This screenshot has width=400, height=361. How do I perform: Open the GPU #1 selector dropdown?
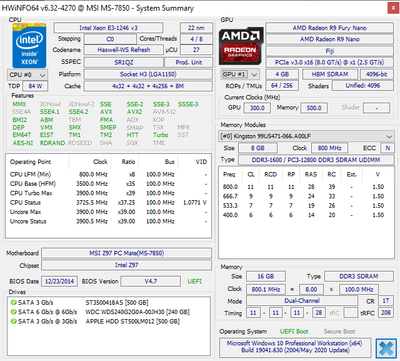[240, 74]
